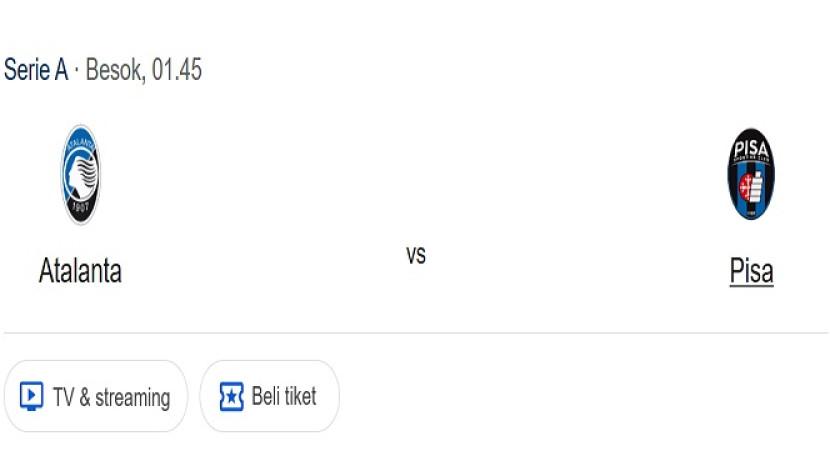The height and width of the screenshot is (466, 830).
Task: Click the cross shield inside Pisa's logo
Action: click(x=744, y=186)
